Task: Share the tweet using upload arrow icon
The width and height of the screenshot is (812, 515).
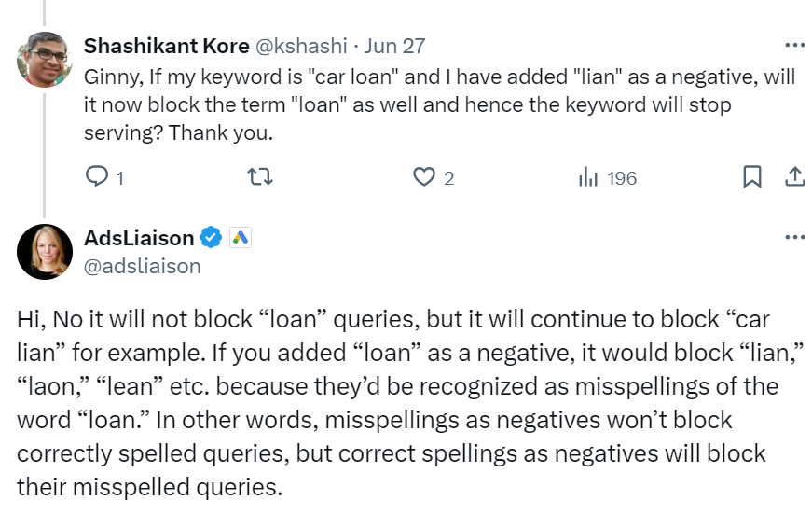Action: click(795, 176)
